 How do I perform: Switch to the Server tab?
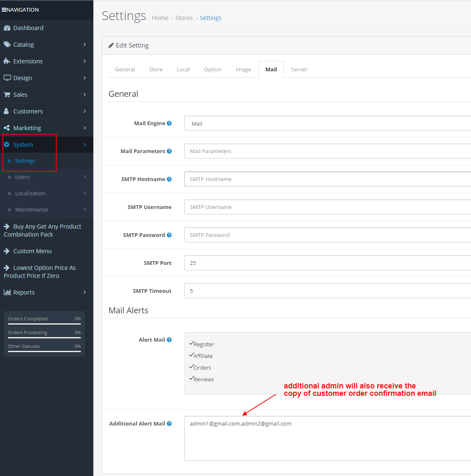click(x=299, y=69)
